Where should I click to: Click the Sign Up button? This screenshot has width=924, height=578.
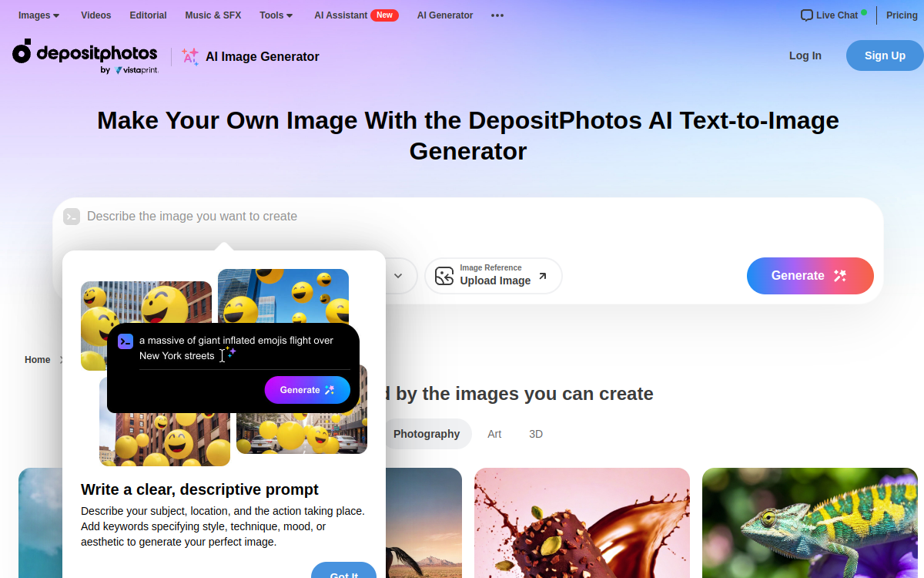pos(885,55)
